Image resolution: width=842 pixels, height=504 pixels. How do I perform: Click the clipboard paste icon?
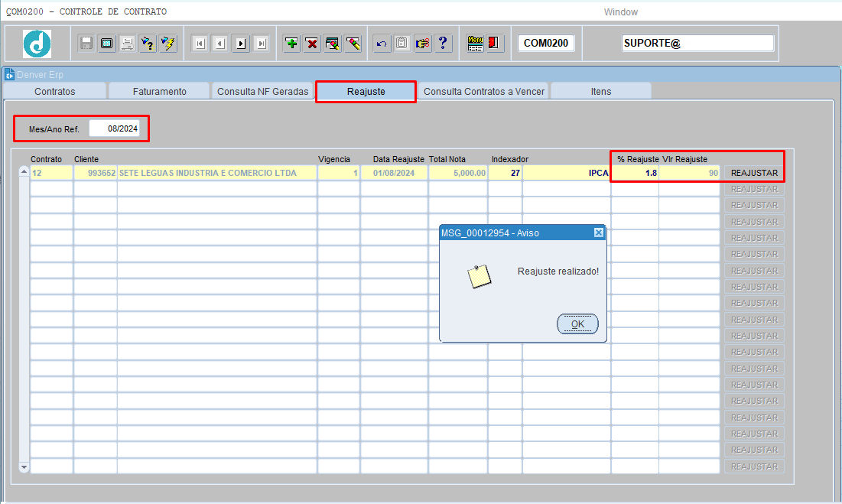point(401,44)
